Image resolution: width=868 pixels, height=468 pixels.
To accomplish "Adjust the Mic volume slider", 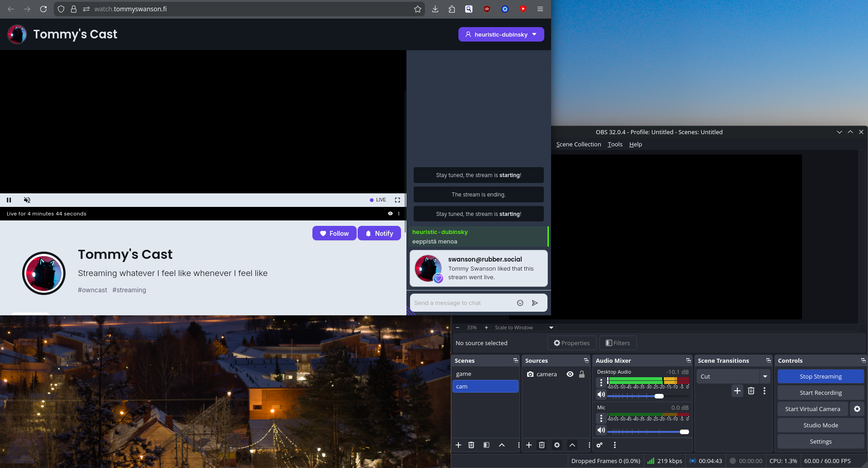I will coord(684,432).
